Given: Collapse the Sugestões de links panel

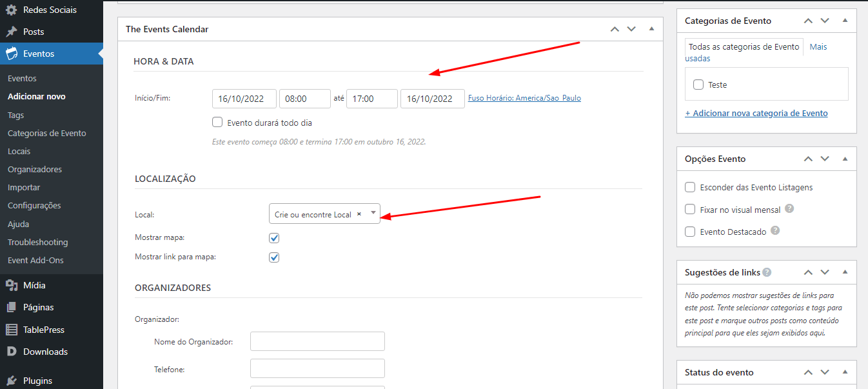Looking at the screenshot, I should (845, 272).
